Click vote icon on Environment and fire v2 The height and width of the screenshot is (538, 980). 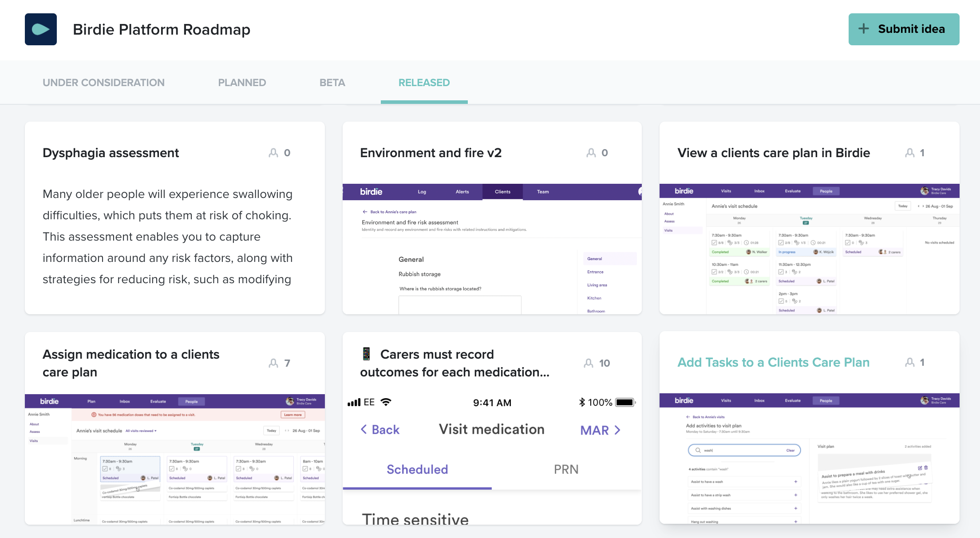[591, 153]
